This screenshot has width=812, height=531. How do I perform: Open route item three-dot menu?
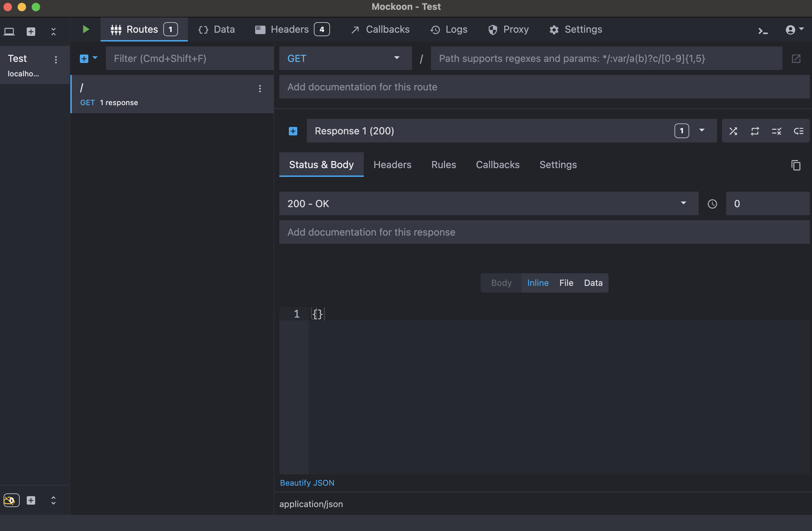point(260,89)
